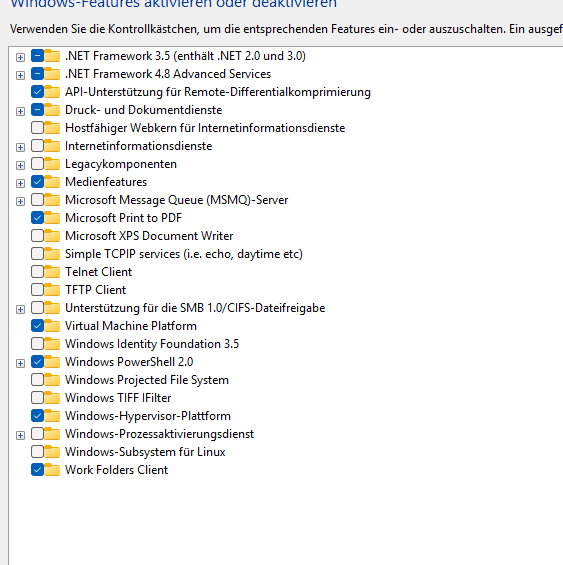
Task: Click folder icon beside Microsoft Print to PDF
Action: point(52,218)
